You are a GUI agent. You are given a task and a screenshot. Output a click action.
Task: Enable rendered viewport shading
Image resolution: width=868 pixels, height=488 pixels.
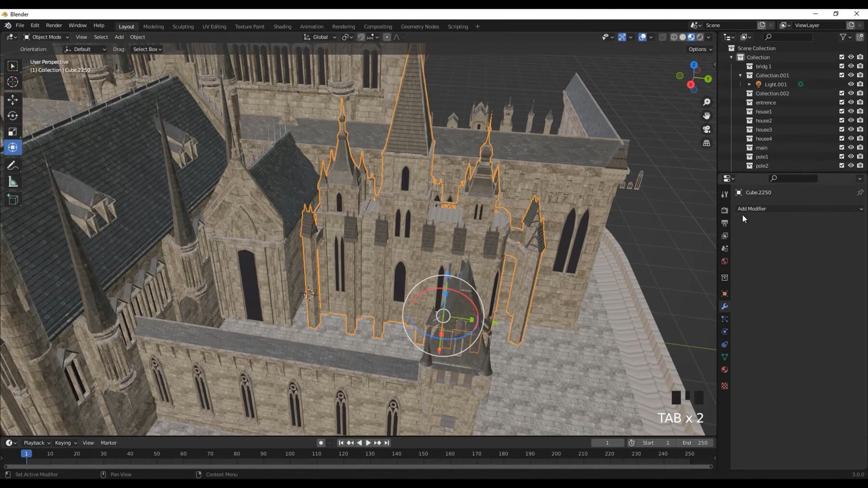pyautogui.click(x=700, y=37)
